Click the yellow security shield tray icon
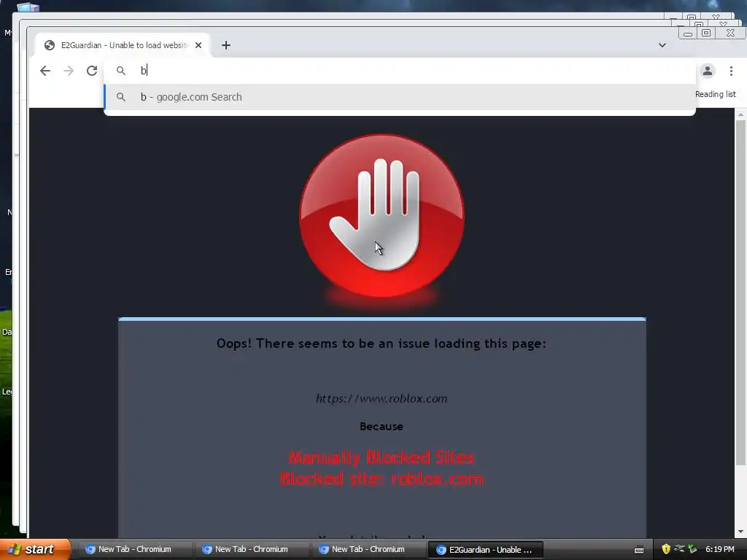The height and width of the screenshot is (560, 747). point(666,549)
